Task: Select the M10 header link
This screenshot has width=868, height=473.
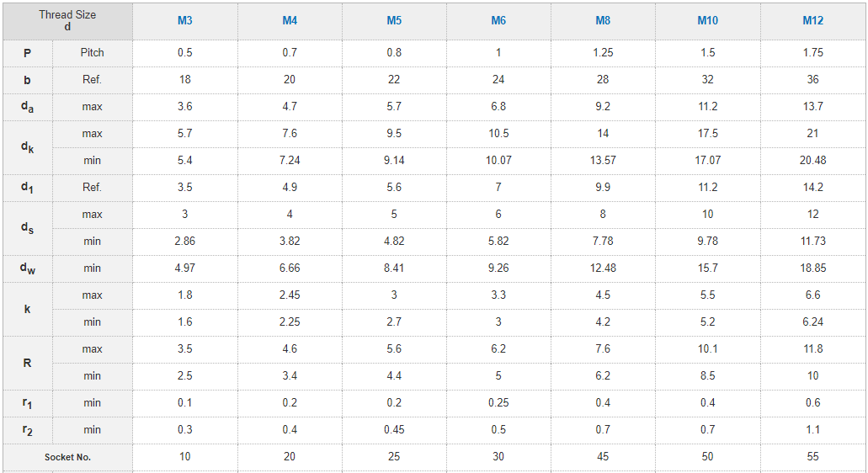Action: pyautogui.click(x=707, y=21)
